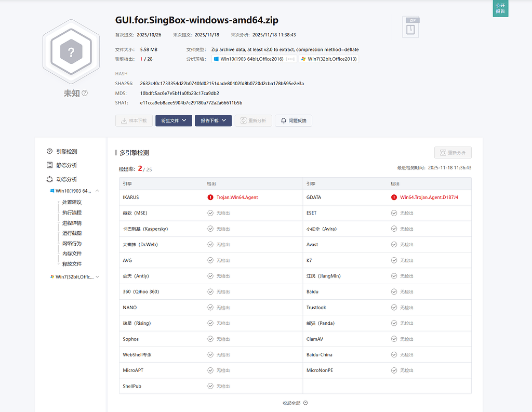Go to 内存文件 section
Image resolution: width=532 pixels, height=412 pixels.
click(72, 254)
